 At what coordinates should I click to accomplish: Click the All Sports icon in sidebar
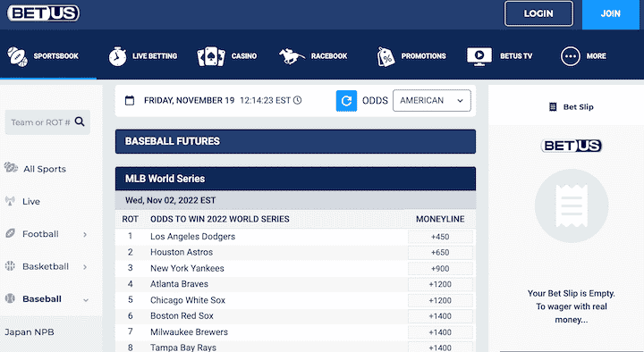pyautogui.click(x=11, y=168)
